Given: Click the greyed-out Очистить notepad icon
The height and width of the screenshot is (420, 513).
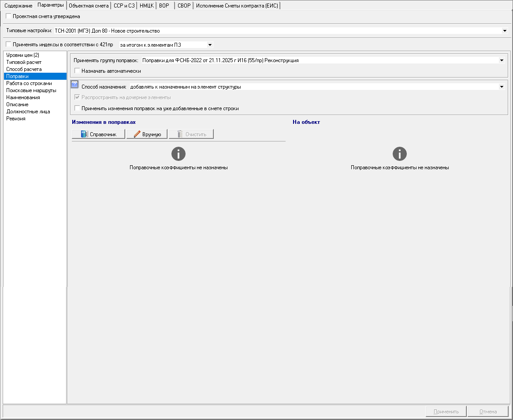Looking at the screenshot, I should click(180, 134).
